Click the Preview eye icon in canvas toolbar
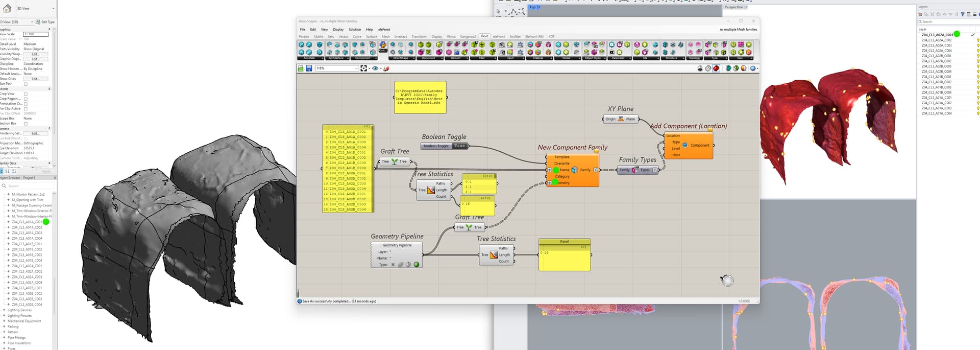Screen dimensions: 980x350 pos(376,68)
